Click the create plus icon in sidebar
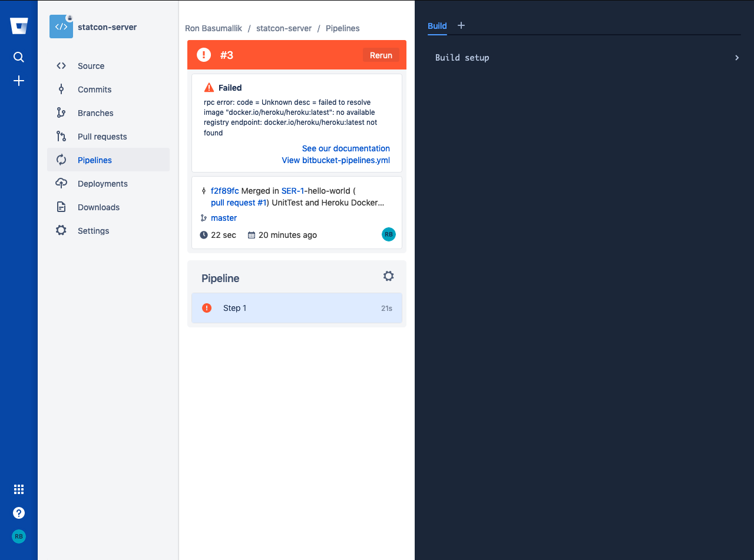754x560 pixels. [19, 81]
